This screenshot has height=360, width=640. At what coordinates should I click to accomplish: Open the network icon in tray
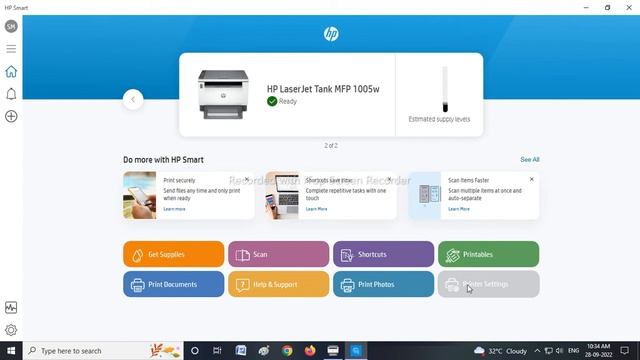pos(549,351)
